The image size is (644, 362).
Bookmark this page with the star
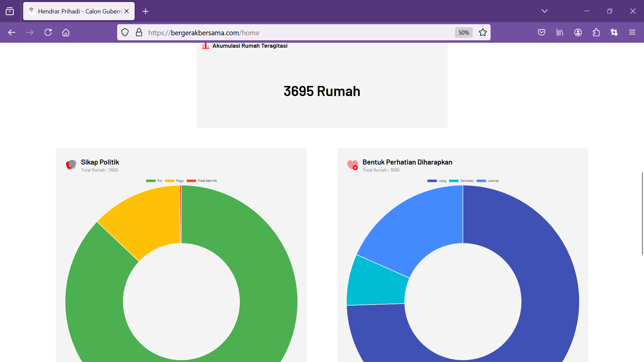482,33
